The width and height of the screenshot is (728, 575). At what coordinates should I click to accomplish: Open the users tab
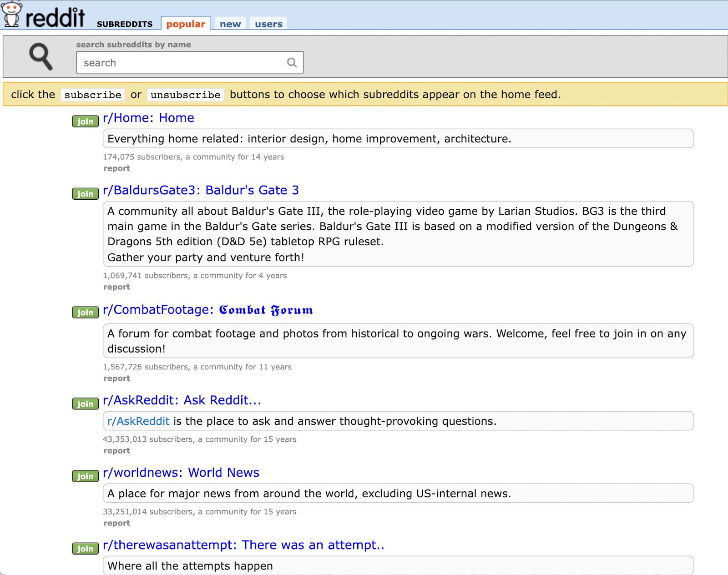[x=268, y=24]
